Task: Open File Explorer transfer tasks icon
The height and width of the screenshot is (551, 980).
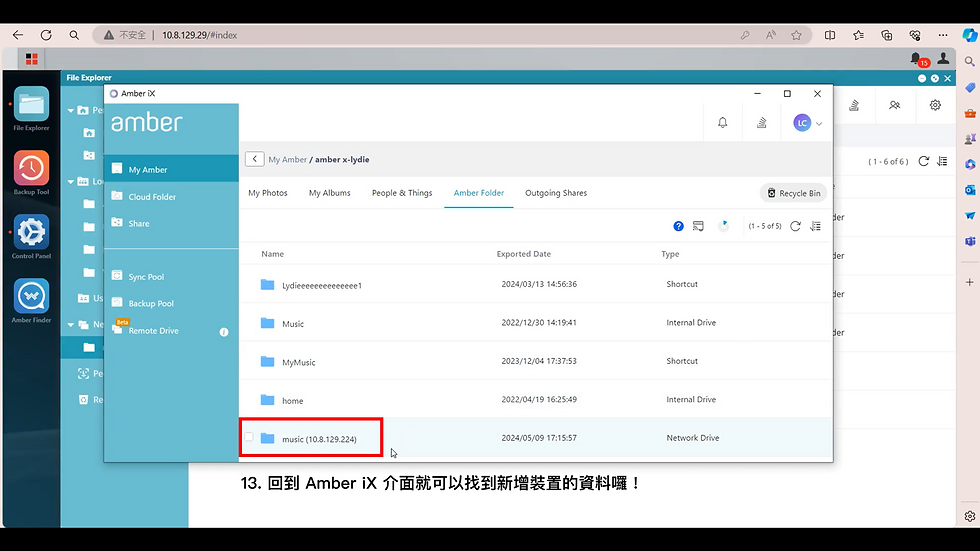Action: tap(854, 105)
